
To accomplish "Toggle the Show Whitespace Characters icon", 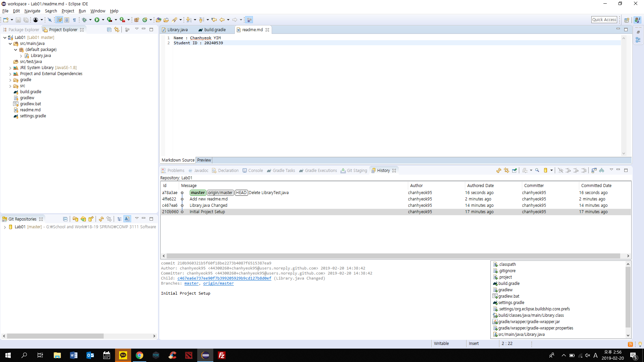I will 74,20.
